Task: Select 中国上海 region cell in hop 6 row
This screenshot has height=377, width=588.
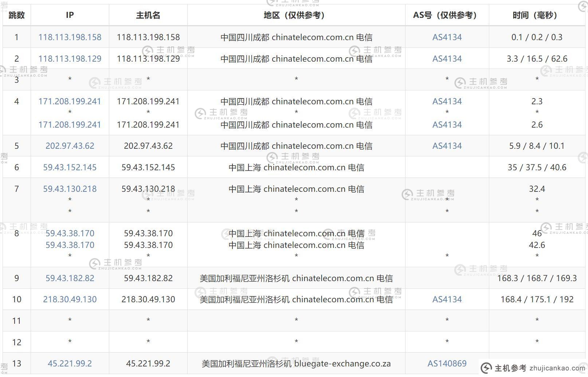Action: pyautogui.click(x=296, y=167)
